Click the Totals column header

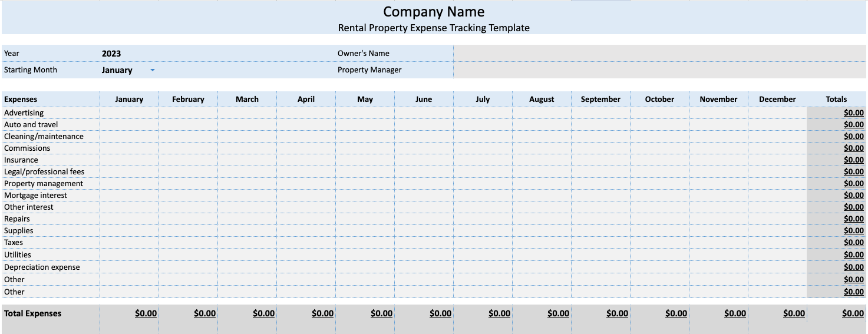(x=836, y=99)
